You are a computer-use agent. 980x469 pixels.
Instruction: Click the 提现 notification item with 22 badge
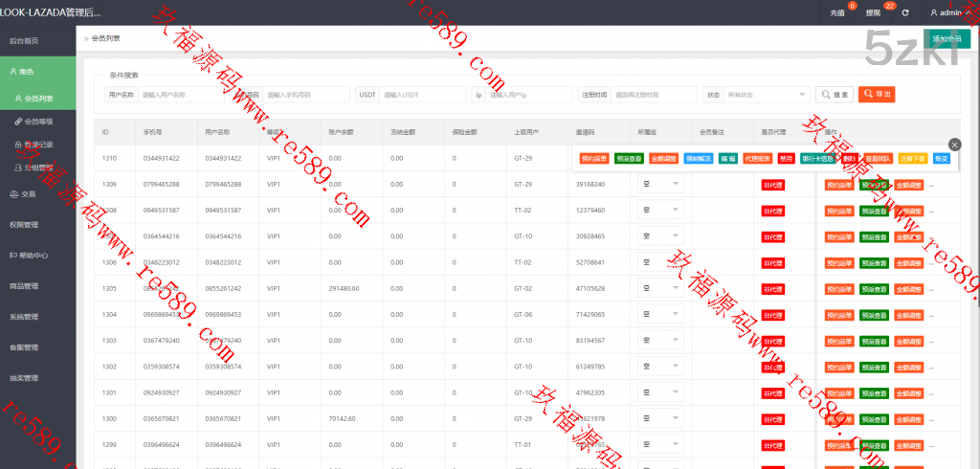tap(873, 13)
